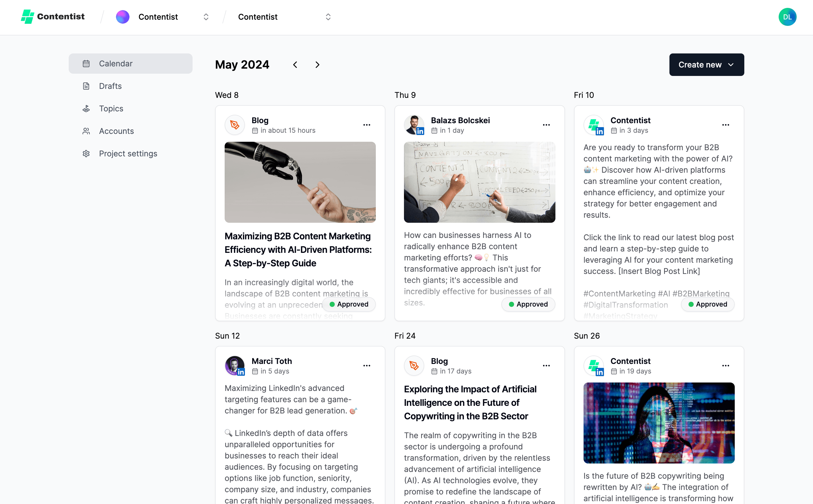Click Balazs Bolcskei name on card
This screenshot has height=504, width=813.
pyautogui.click(x=460, y=120)
